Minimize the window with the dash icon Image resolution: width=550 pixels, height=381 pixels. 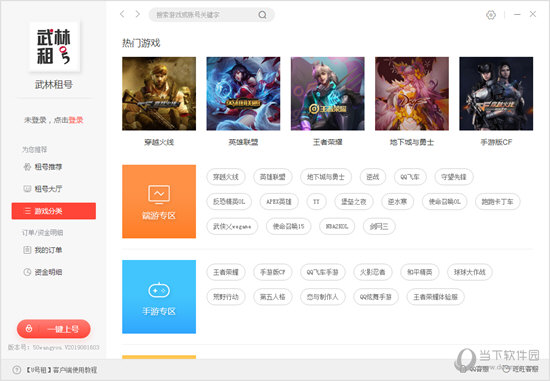517,14
